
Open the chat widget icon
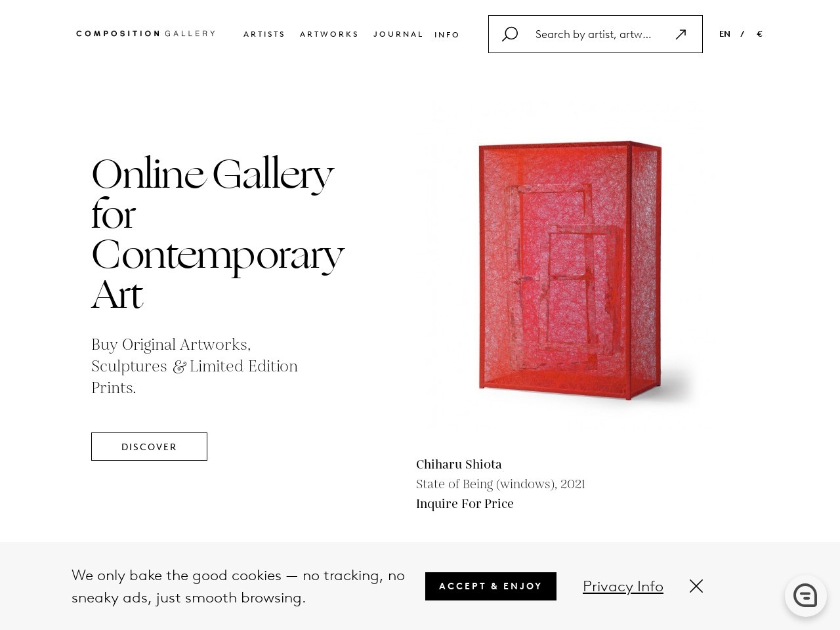(805, 596)
